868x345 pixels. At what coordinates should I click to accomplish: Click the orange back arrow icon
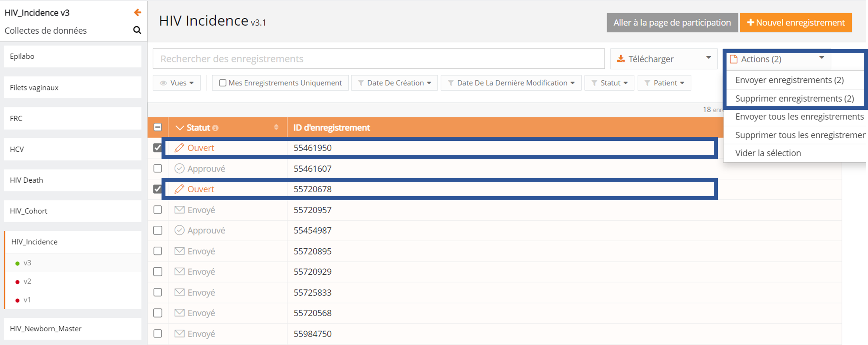point(138,12)
